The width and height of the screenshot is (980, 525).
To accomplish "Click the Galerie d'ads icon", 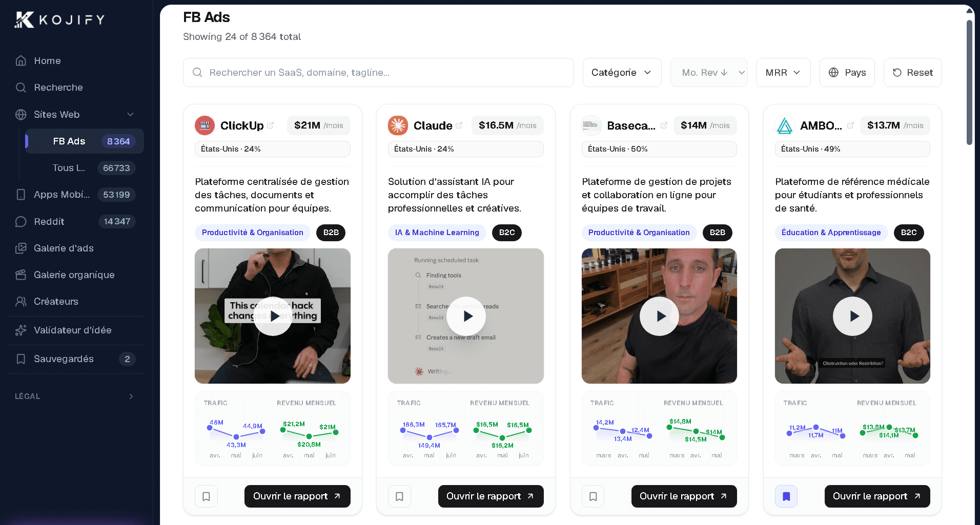I will [x=21, y=248].
